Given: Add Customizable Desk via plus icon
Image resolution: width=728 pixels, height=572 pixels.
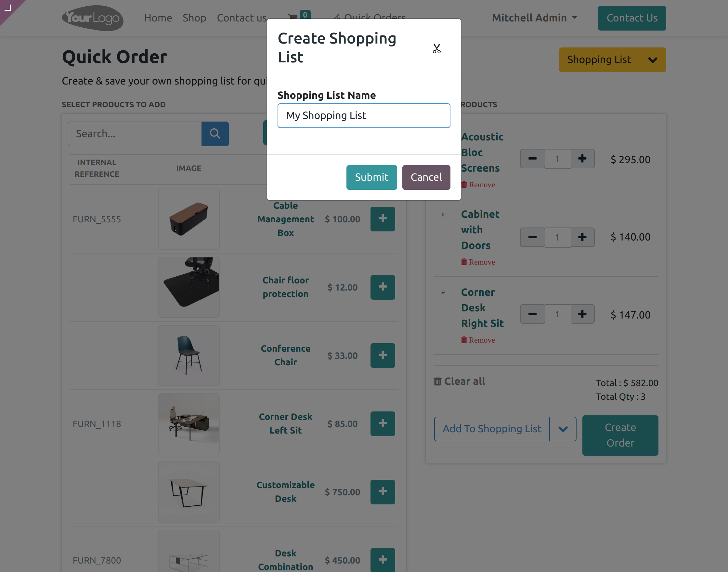Looking at the screenshot, I should pyautogui.click(x=383, y=492).
